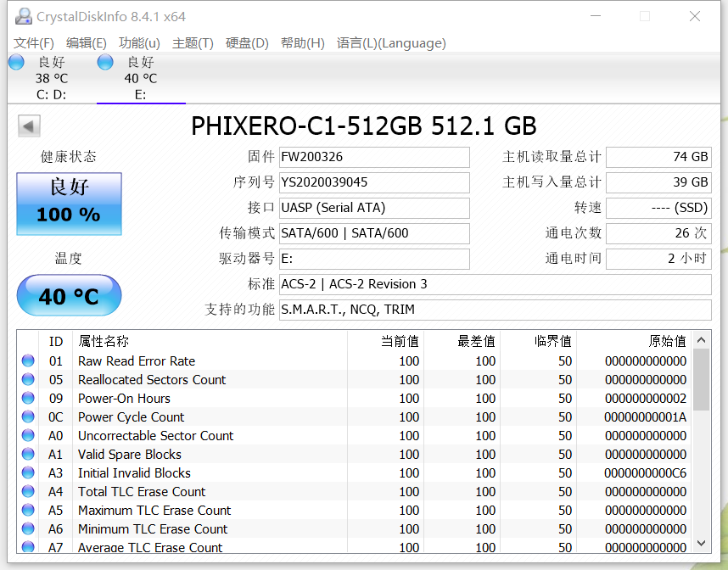Open the 语言(L)(Language) menu
This screenshot has width=728, height=570.
click(x=391, y=43)
